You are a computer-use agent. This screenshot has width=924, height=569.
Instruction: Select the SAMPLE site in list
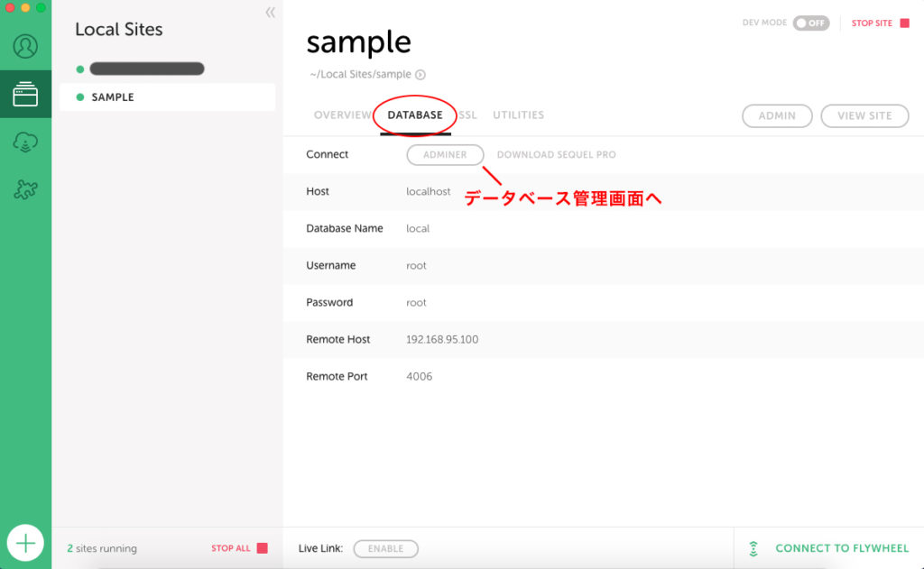tap(113, 97)
